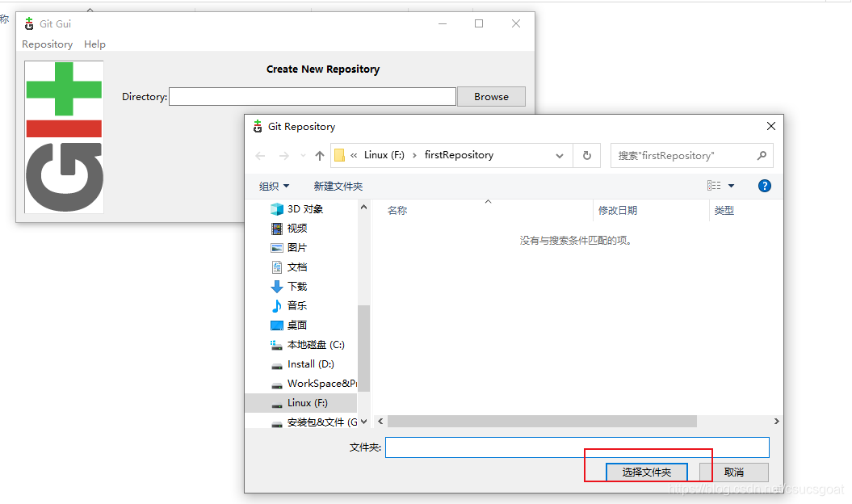Select 视频 in the sidebar
The width and height of the screenshot is (852, 504).
coord(297,229)
